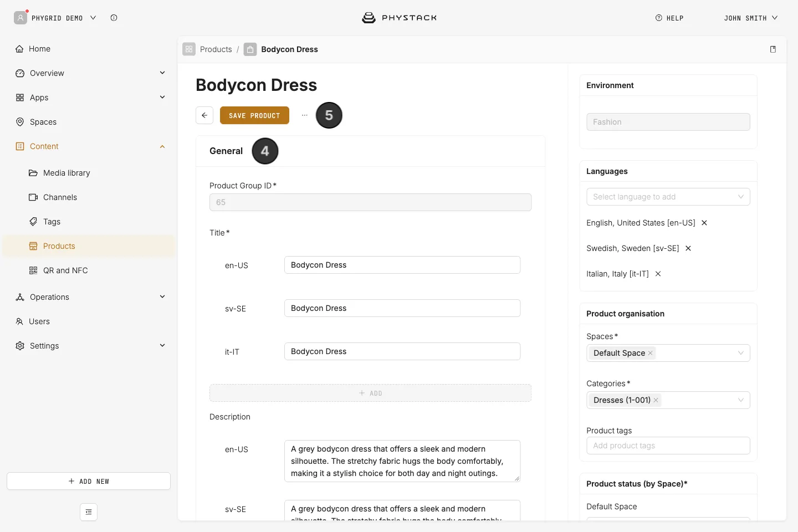Open Channels under Content
798x532 pixels.
89,197
